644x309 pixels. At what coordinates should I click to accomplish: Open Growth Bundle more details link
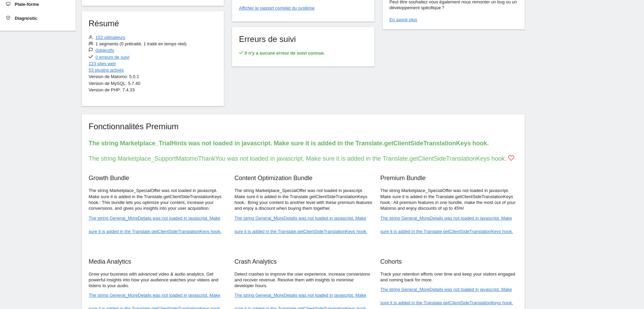(155, 225)
